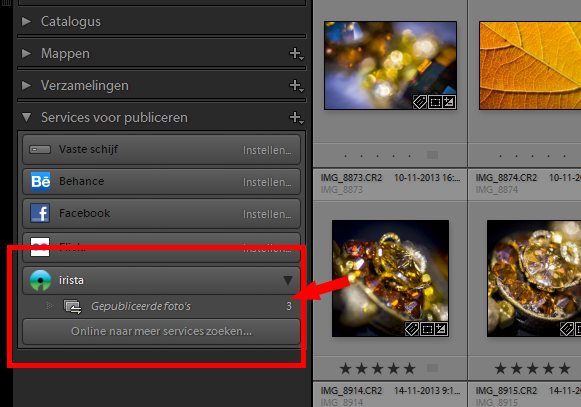Select the IMG_8914 jewelry thumbnail
The height and width of the screenshot is (407, 581).
click(391, 278)
